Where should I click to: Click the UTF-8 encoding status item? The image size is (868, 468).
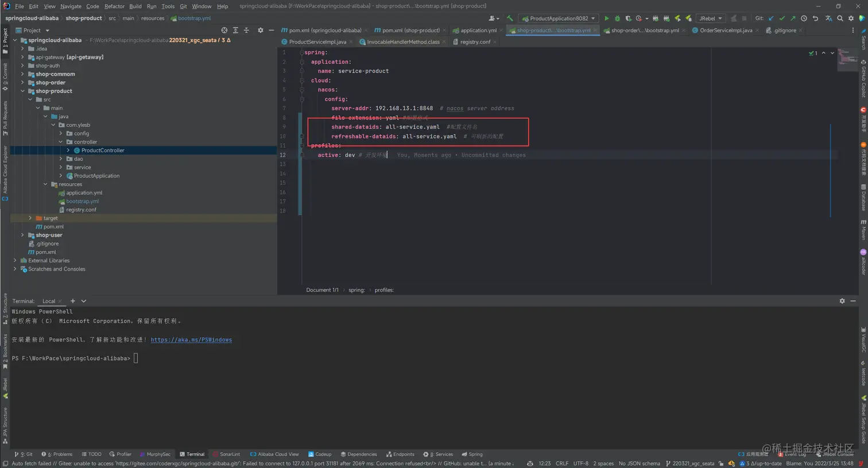tap(581, 463)
